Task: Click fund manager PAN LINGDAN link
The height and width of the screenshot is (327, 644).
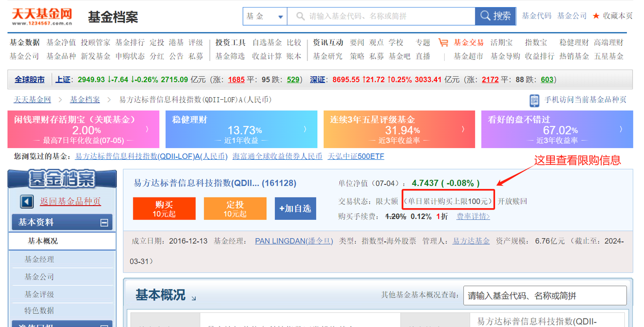Action: pos(294,241)
